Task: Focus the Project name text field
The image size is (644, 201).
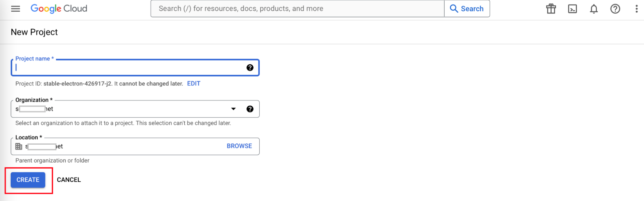Action: click(x=129, y=68)
